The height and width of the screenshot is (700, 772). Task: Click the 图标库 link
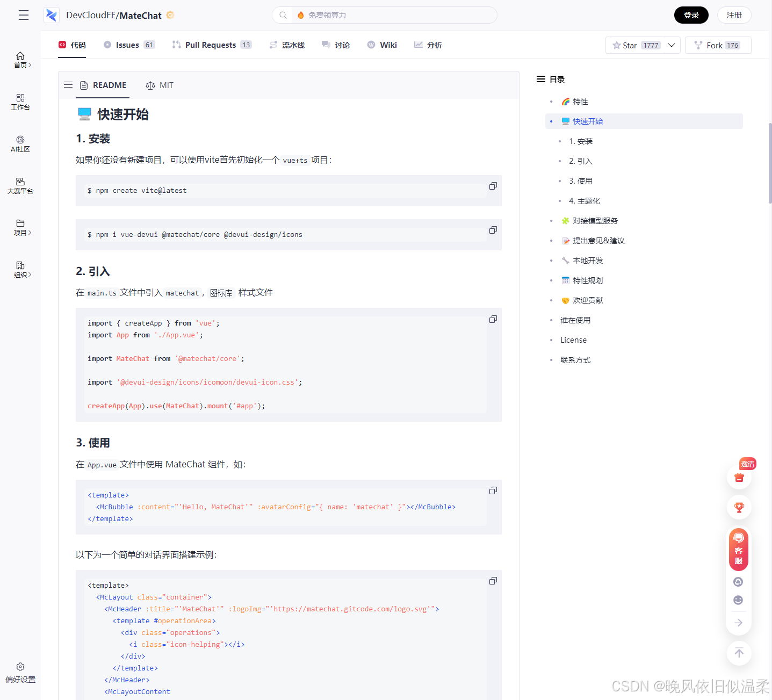point(221,293)
